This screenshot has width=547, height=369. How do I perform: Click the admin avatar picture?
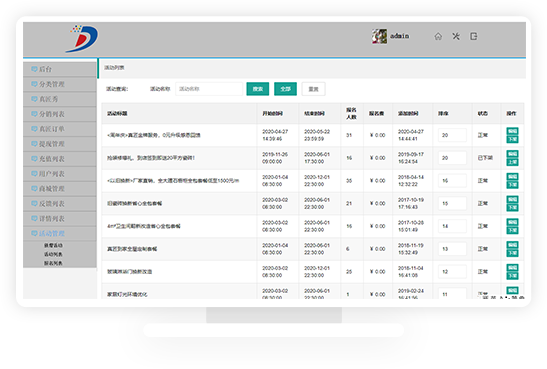(x=379, y=36)
